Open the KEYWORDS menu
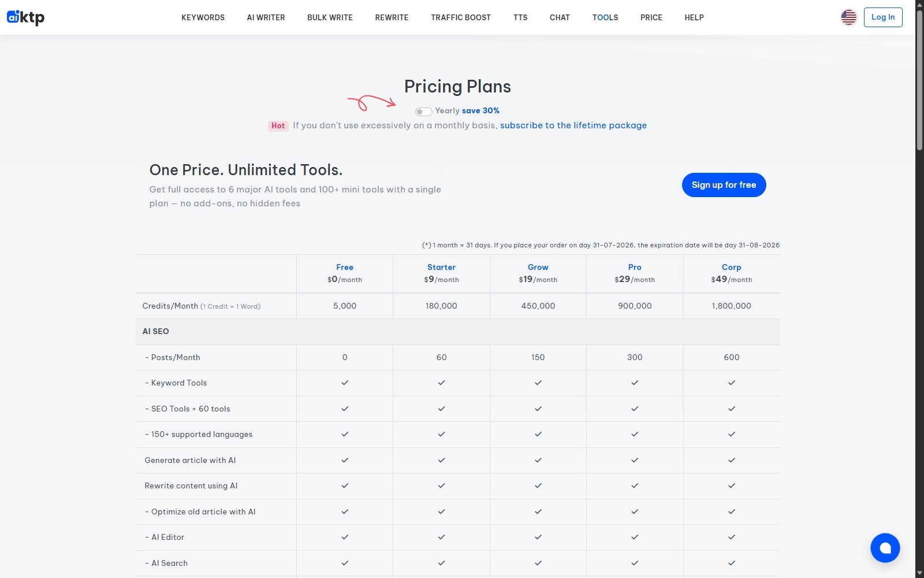Screen dimensions: 924x578 click(x=203, y=17)
